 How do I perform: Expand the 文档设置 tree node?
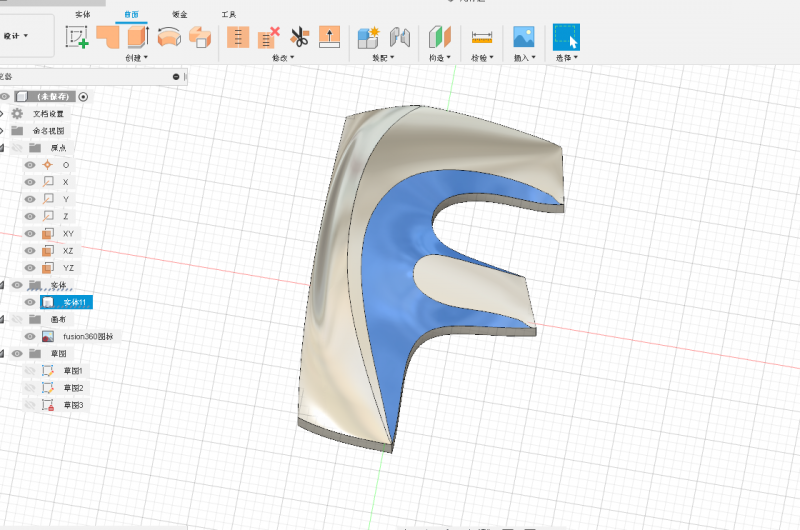point(2,113)
